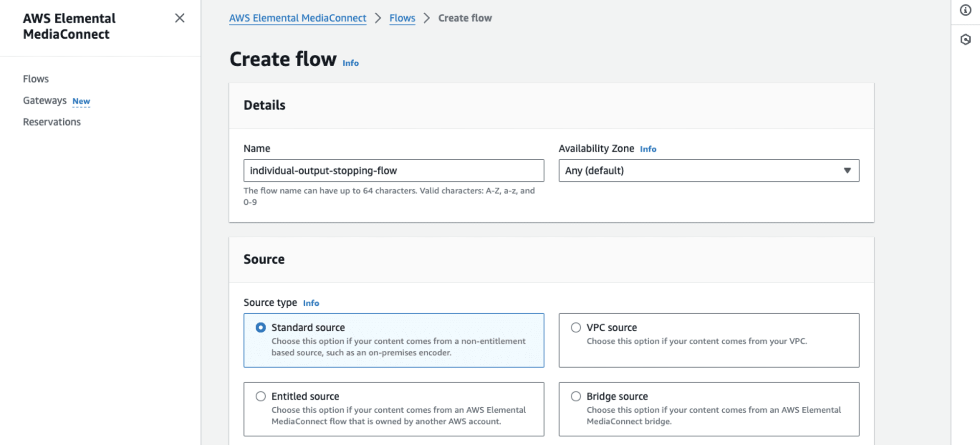
Task: Open the info panel icon
Action: pos(965,10)
